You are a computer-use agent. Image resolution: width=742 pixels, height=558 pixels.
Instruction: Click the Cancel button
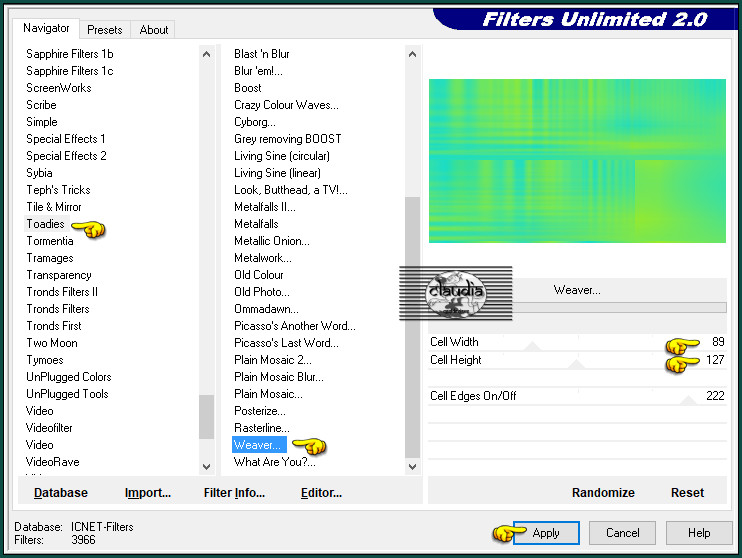tap(622, 533)
